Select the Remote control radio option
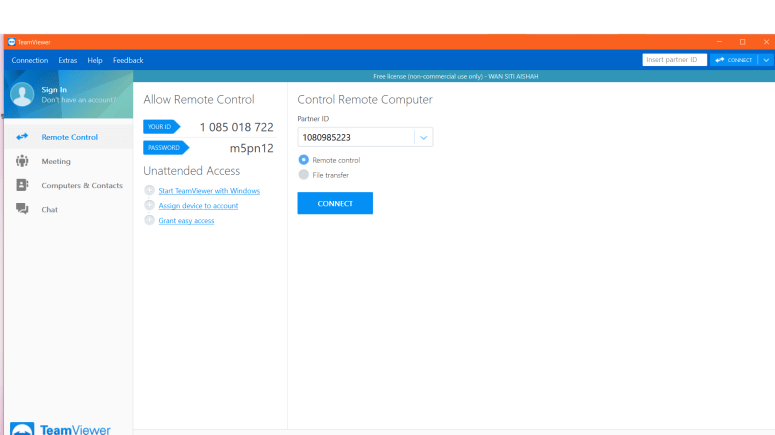775x435 pixels. pyautogui.click(x=303, y=160)
